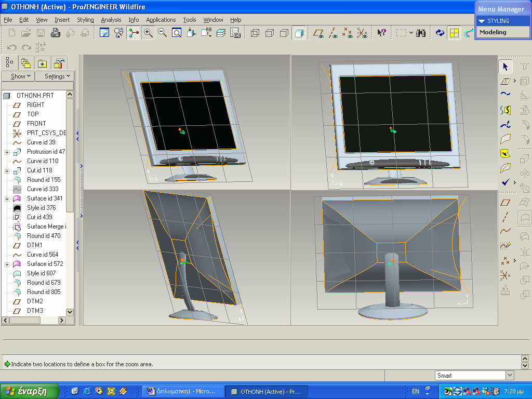Expand the datum points flyout arrow

(515, 261)
